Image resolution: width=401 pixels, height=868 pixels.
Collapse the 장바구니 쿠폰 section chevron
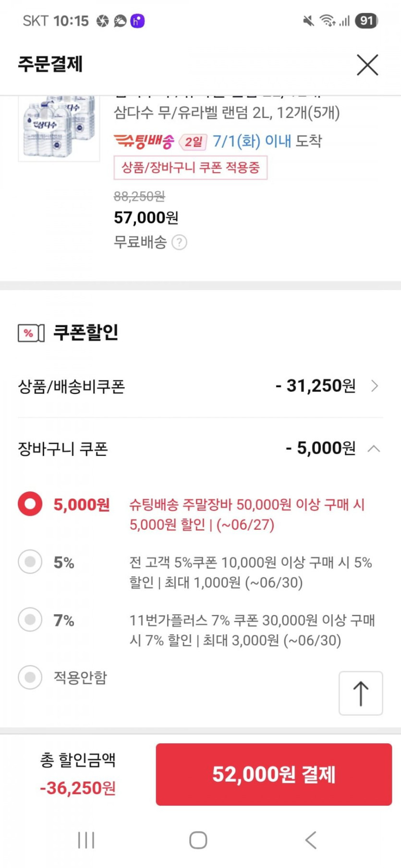374,449
